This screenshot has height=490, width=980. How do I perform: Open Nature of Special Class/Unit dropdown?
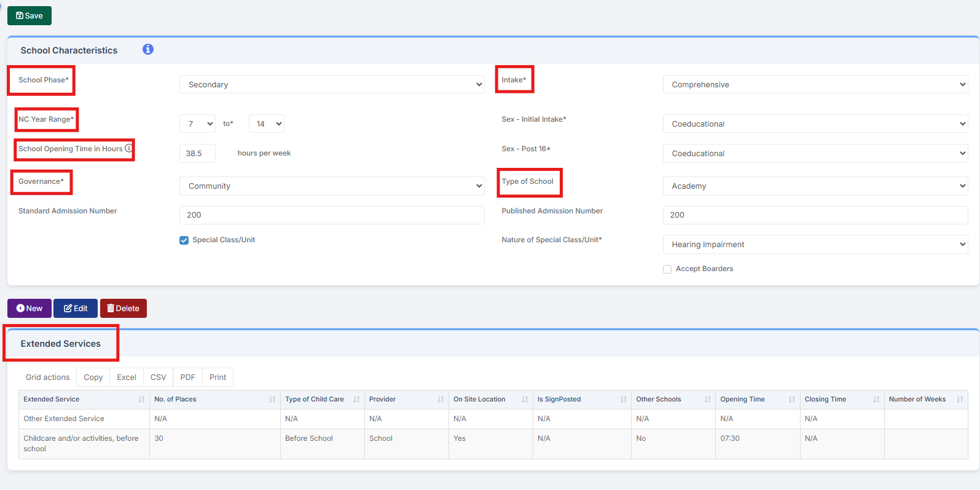point(815,245)
